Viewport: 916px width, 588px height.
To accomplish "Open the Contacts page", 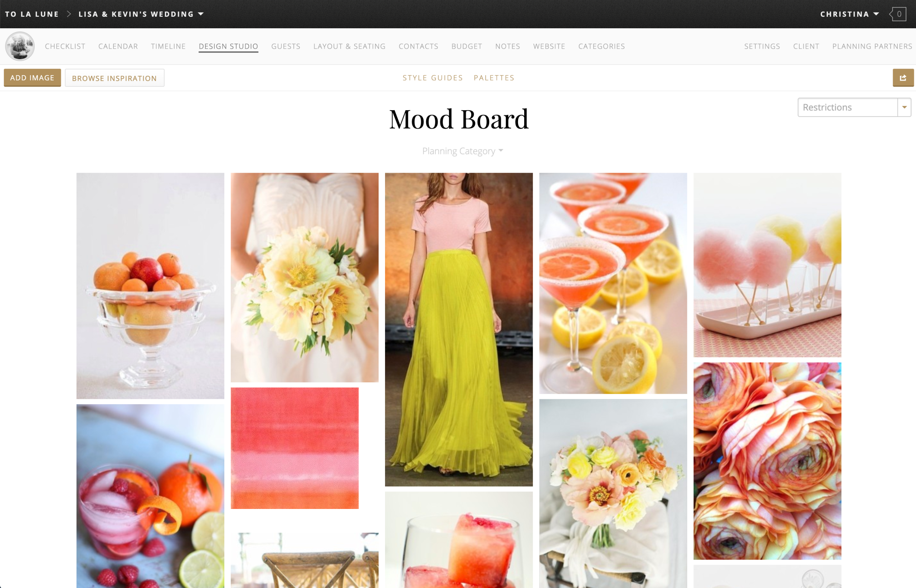I will tap(418, 46).
